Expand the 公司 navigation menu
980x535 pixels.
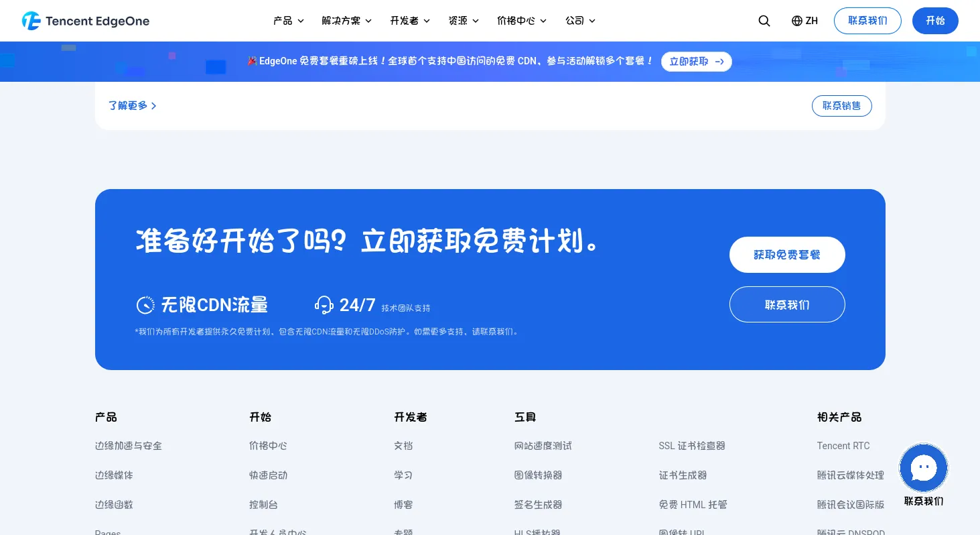(x=581, y=21)
